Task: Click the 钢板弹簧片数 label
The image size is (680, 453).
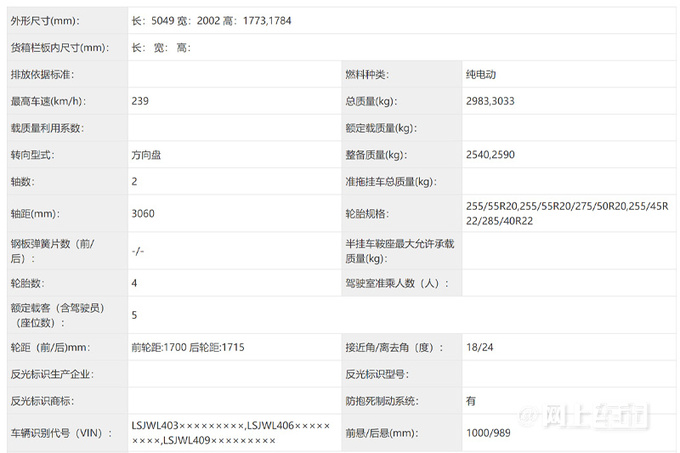Action: pos(52,251)
